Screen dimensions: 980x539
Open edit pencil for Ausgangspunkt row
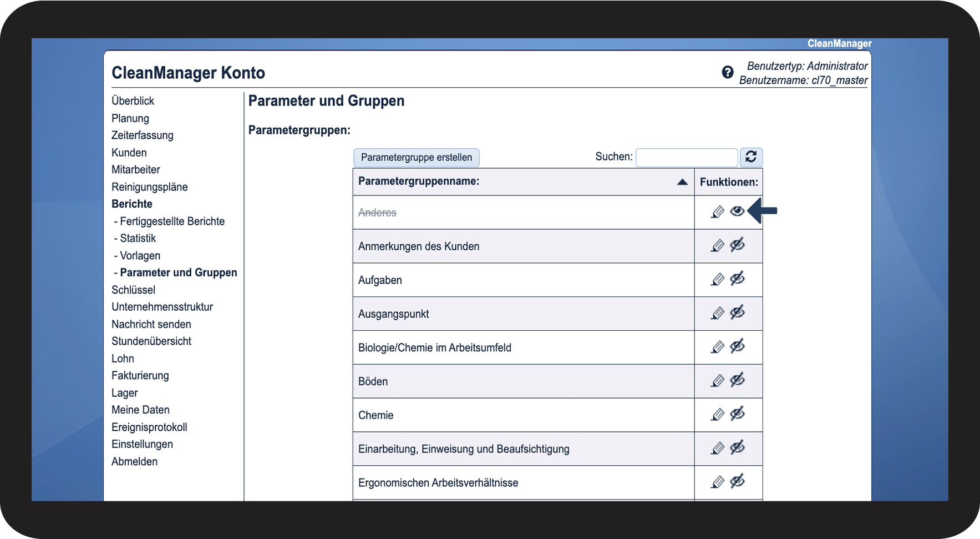(x=718, y=314)
